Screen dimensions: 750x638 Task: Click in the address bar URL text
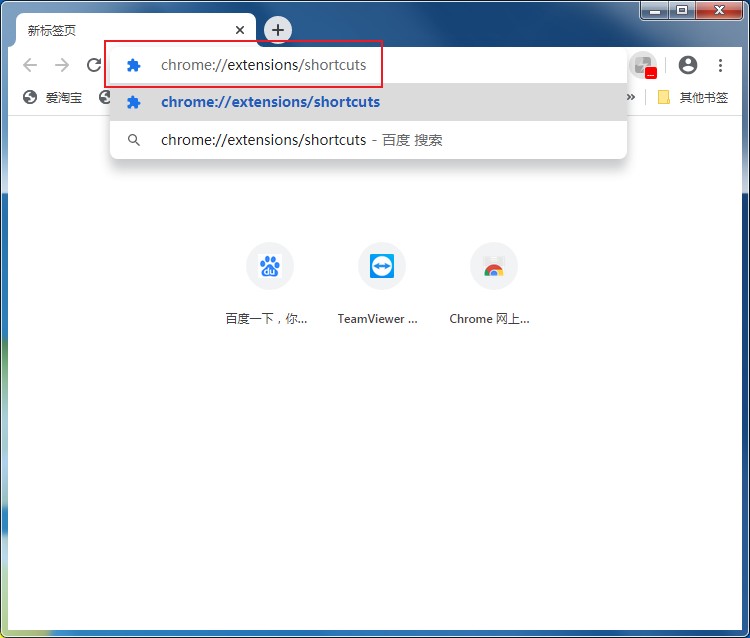(263, 65)
